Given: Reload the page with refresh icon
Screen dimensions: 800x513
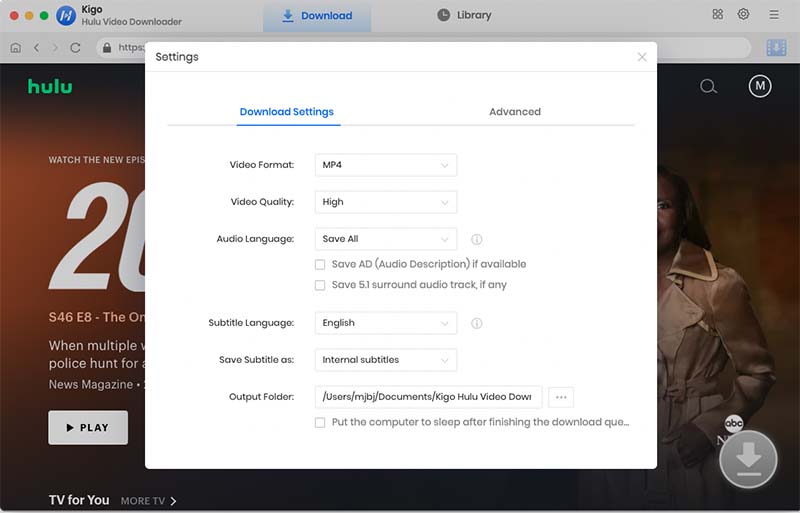Looking at the screenshot, I should 75,47.
